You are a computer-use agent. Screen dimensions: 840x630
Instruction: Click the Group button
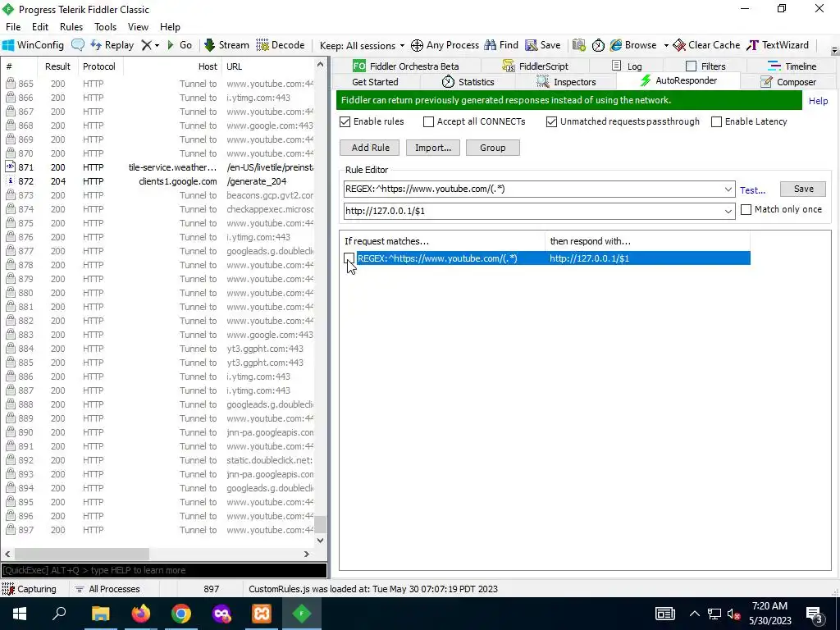[493, 148]
